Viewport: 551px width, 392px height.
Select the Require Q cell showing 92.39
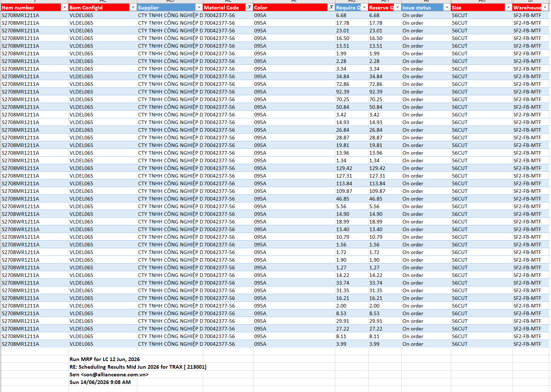tap(351, 92)
